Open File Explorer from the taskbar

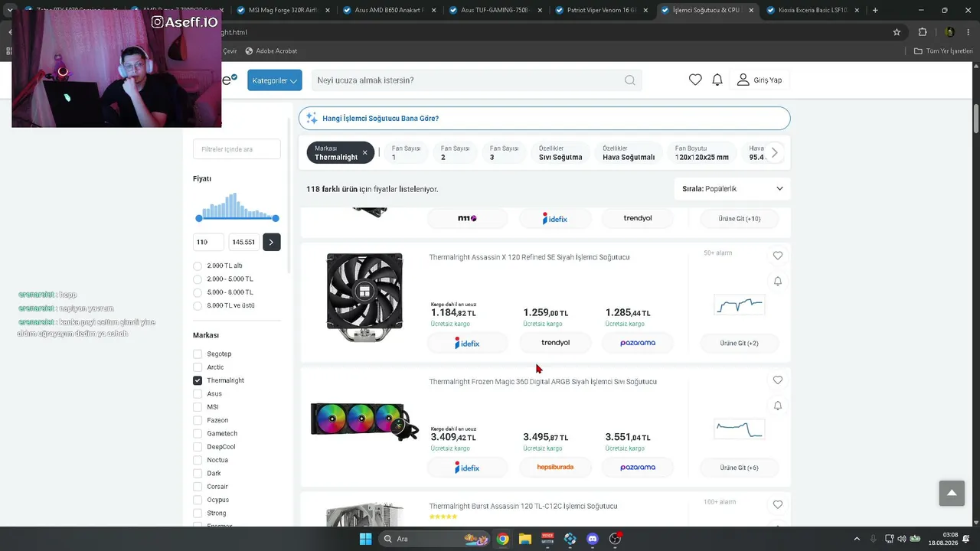point(524,539)
